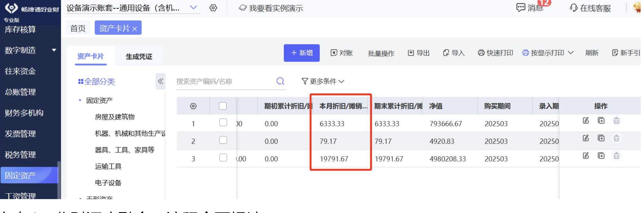Screen dimensions: 644x213
Task: Open 发票管理 in the sidebar
Action: coord(20,134)
